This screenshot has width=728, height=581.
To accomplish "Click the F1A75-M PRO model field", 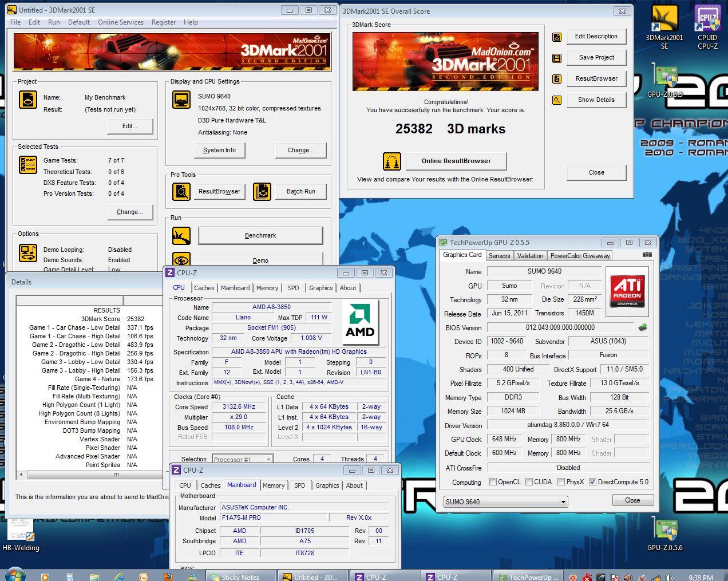I will [x=274, y=517].
